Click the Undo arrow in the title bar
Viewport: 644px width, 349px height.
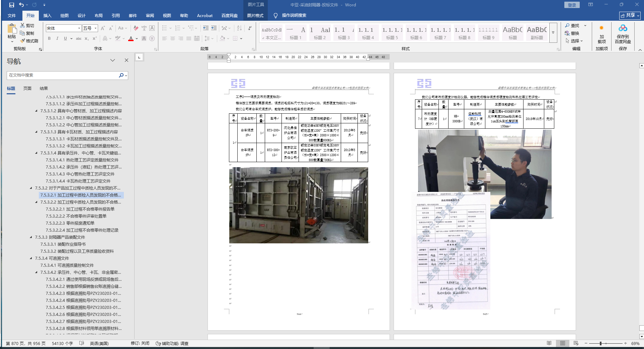[x=21, y=5]
